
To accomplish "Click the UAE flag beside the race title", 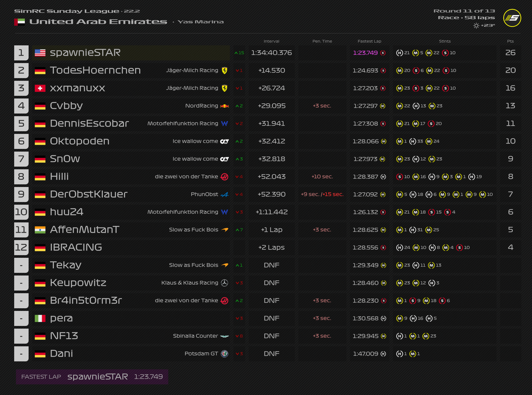I will (x=20, y=22).
